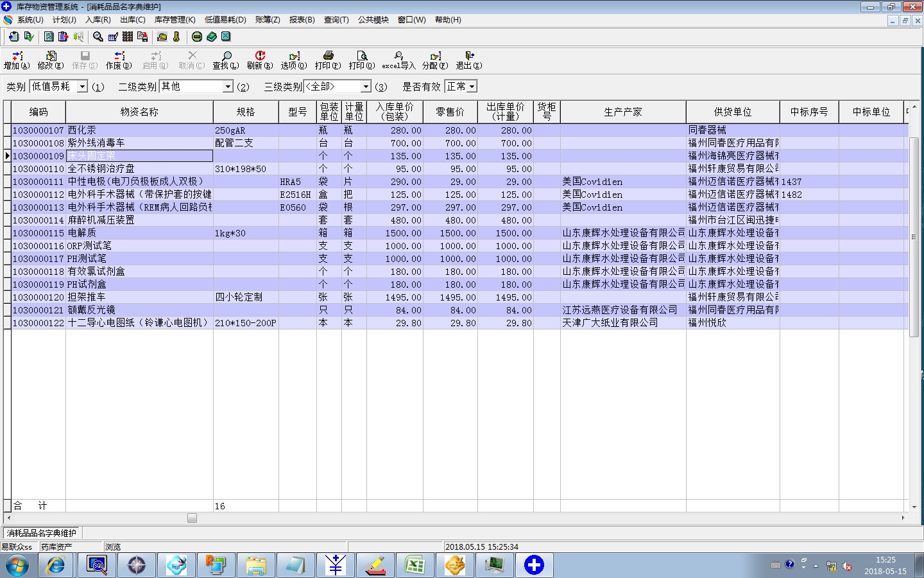The image size is (924, 578).
Task: Click the horizontal scrollbar thumb below the table
Action: coord(192,518)
